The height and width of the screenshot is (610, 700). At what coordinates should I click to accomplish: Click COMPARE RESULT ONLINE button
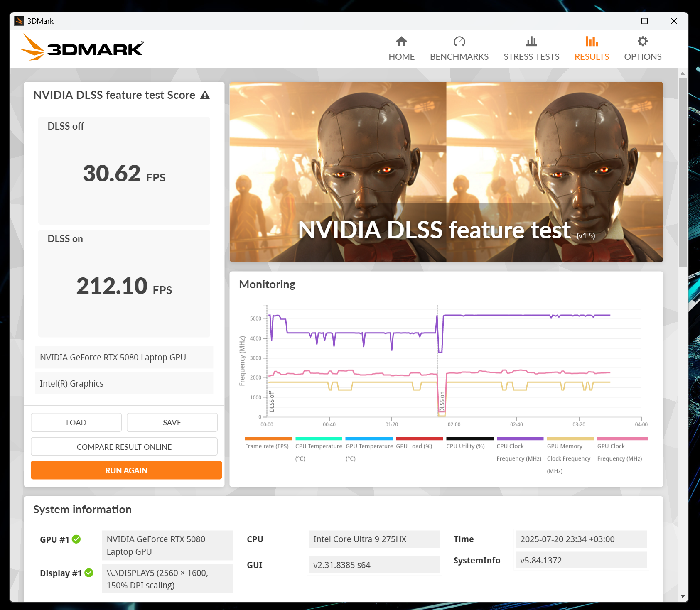click(124, 447)
